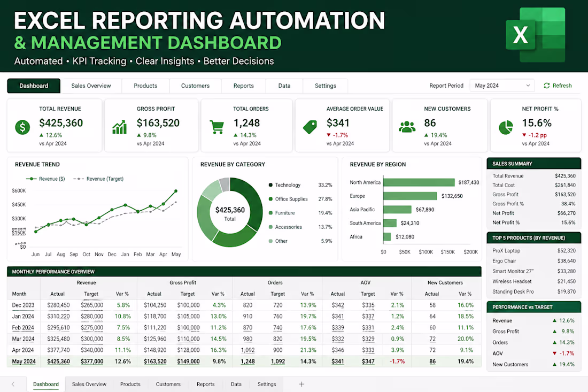Open the Settings top tab
Screen dimensions: 588x392
[x=326, y=86]
